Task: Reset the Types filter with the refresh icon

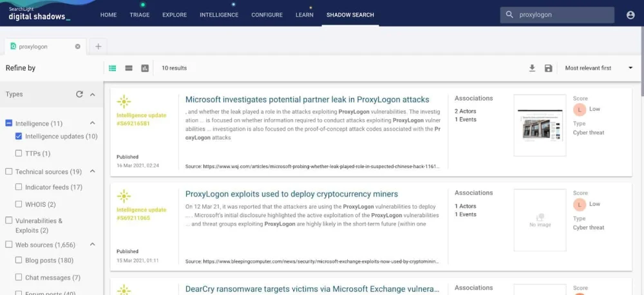Action: (80, 94)
